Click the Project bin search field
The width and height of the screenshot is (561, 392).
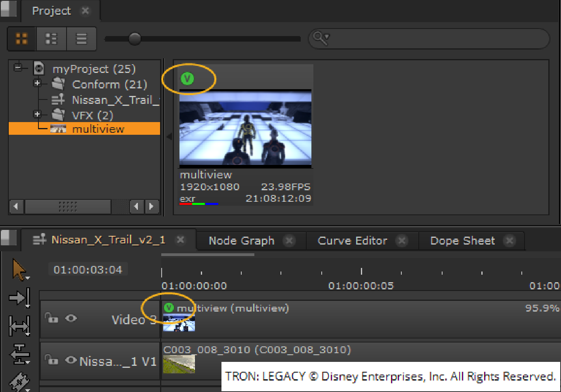click(429, 38)
